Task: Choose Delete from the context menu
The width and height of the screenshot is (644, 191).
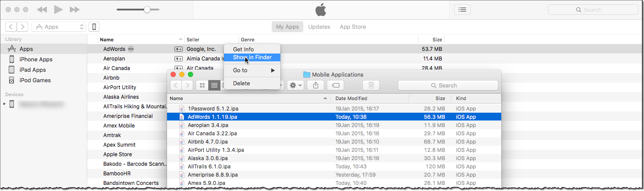Action: pyautogui.click(x=252, y=84)
